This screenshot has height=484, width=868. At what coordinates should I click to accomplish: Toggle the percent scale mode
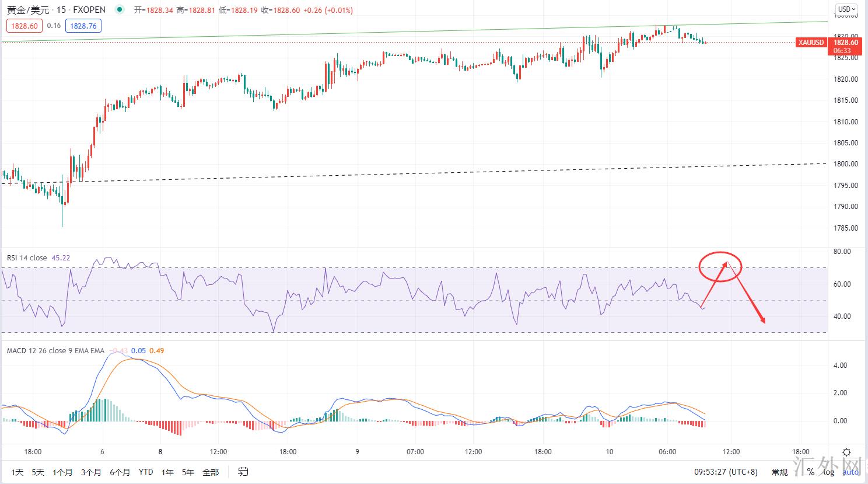tap(810, 472)
